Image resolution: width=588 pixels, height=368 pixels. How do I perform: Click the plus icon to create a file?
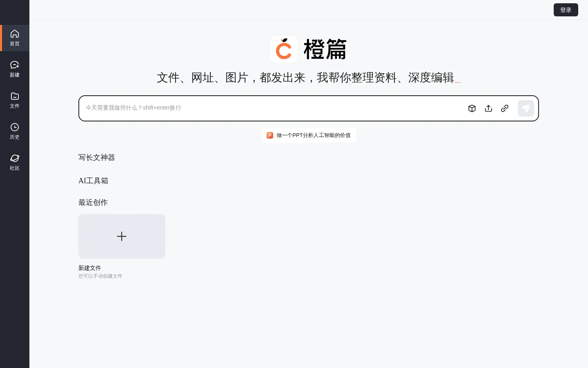[x=122, y=236]
